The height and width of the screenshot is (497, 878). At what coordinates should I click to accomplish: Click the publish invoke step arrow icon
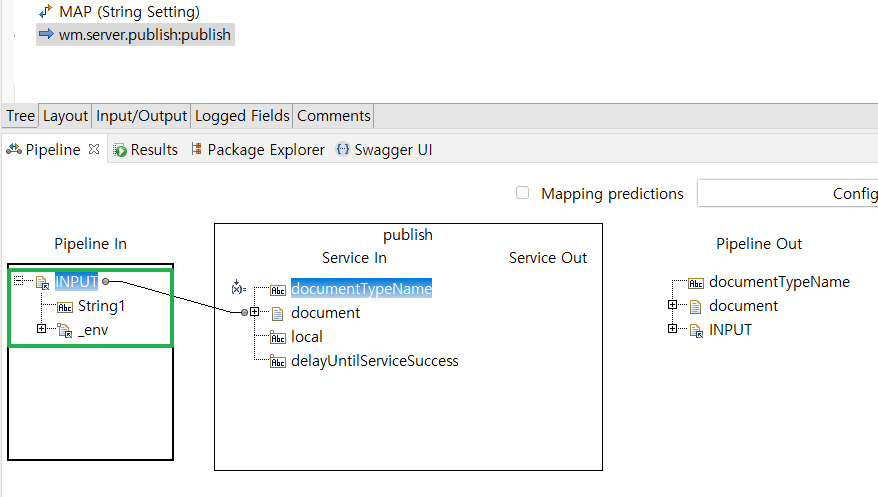[x=45, y=35]
